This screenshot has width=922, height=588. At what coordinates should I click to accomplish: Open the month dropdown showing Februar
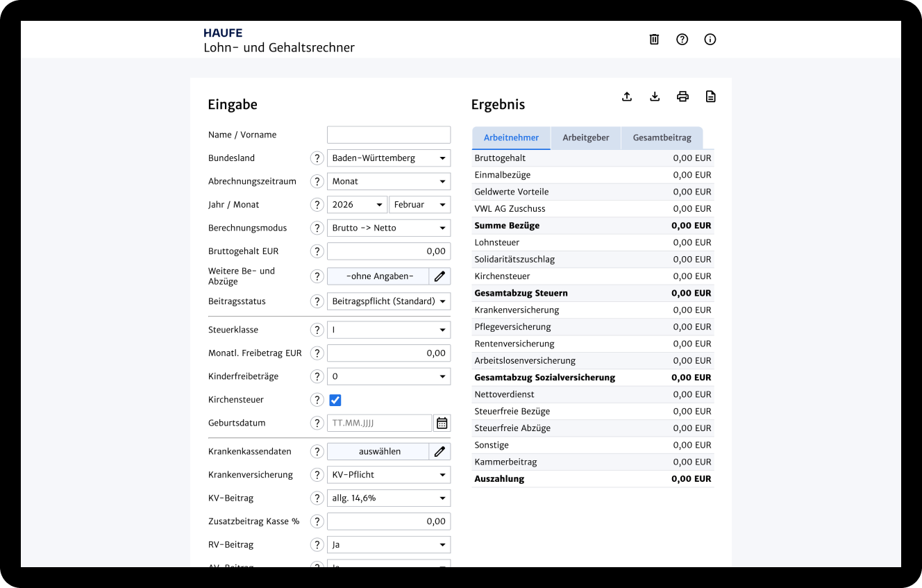pyautogui.click(x=420, y=205)
